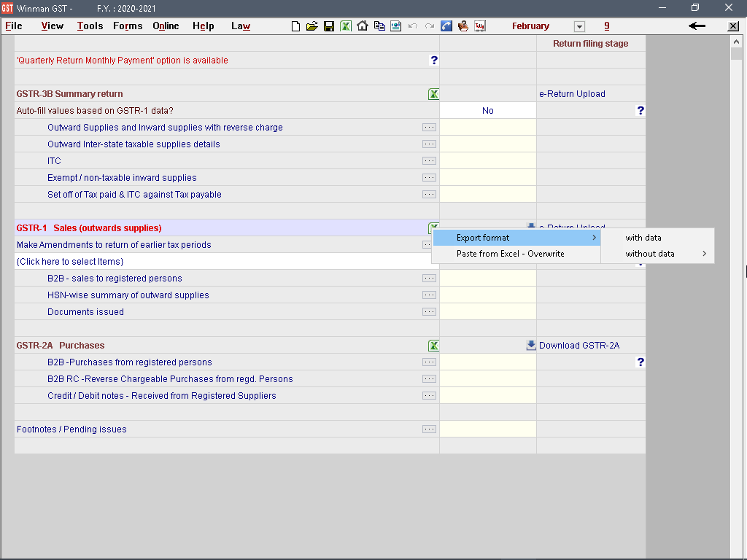Screen dimensions: 747x560
Task: Click the Open folder toolbar icon
Action: pos(312,26)
